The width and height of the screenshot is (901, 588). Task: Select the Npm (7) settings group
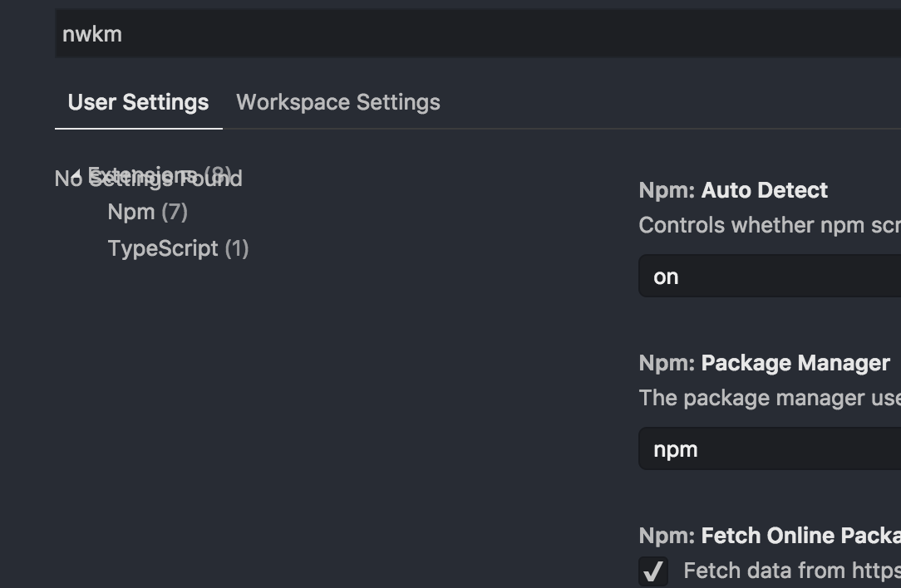click(x=147, y=212)
